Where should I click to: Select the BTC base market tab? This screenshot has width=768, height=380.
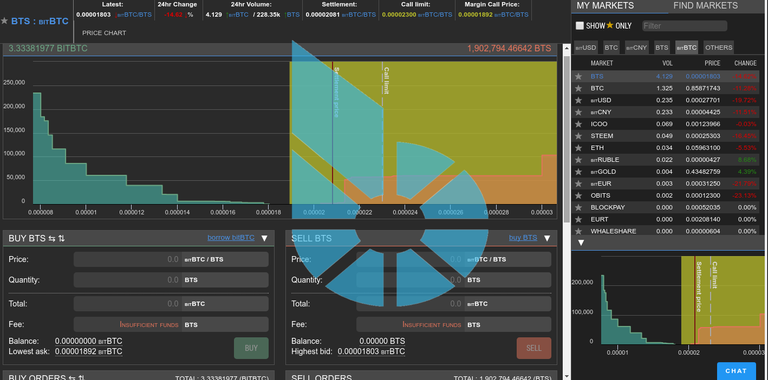click(611, 48)
